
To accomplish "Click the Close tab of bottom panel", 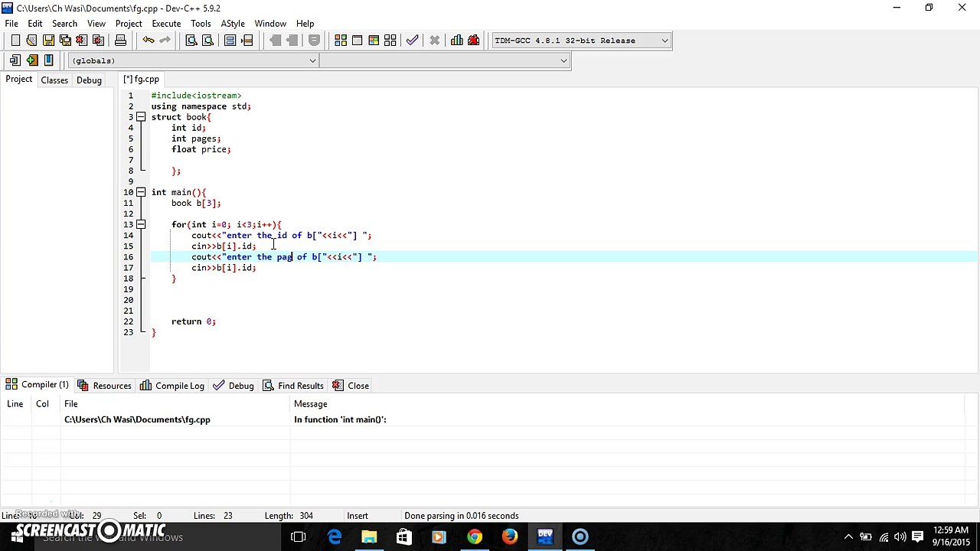I will [351, 386].
